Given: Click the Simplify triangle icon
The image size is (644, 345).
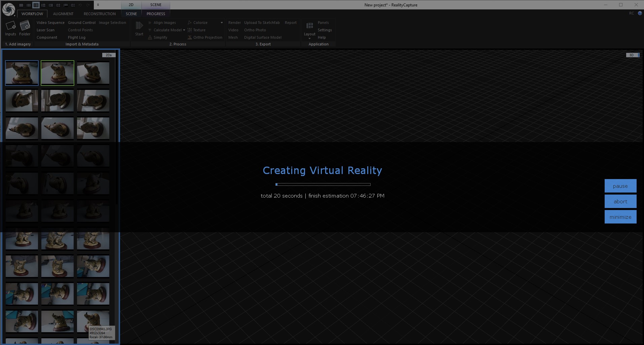Looking at the screenshot, I should click(x=150, y=37).
